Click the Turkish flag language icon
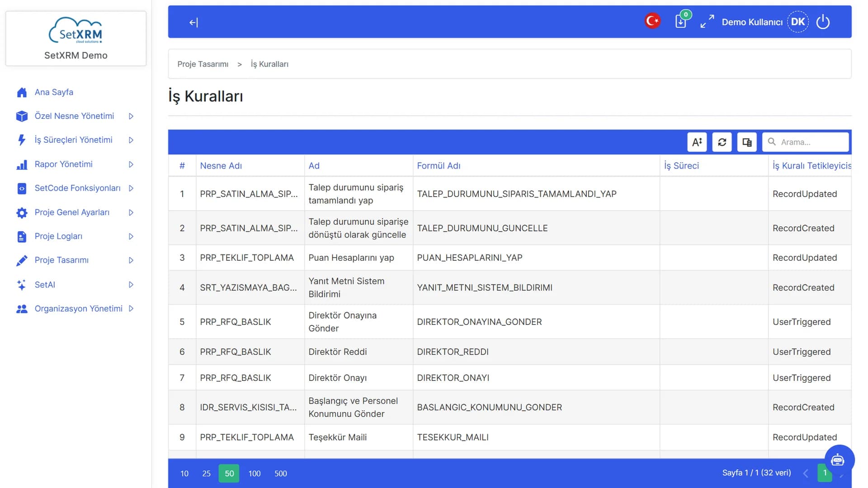Viewport: 868px width, 488px height. (652, 21)
